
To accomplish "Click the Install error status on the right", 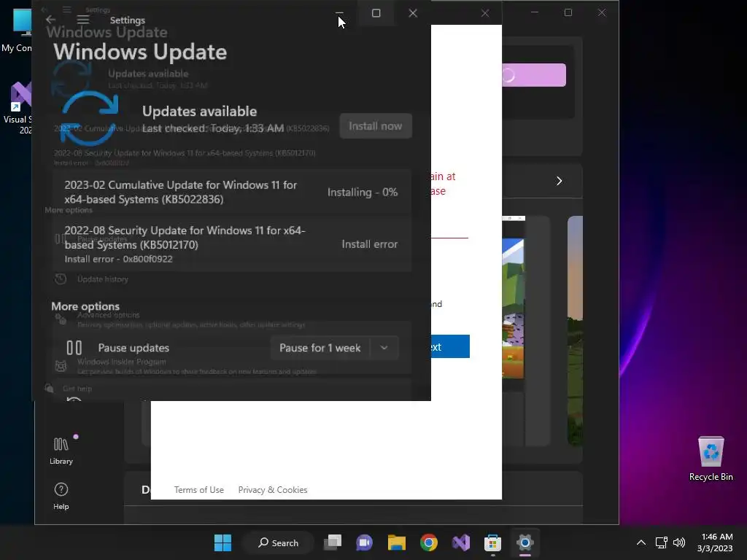I will (370, 244).
